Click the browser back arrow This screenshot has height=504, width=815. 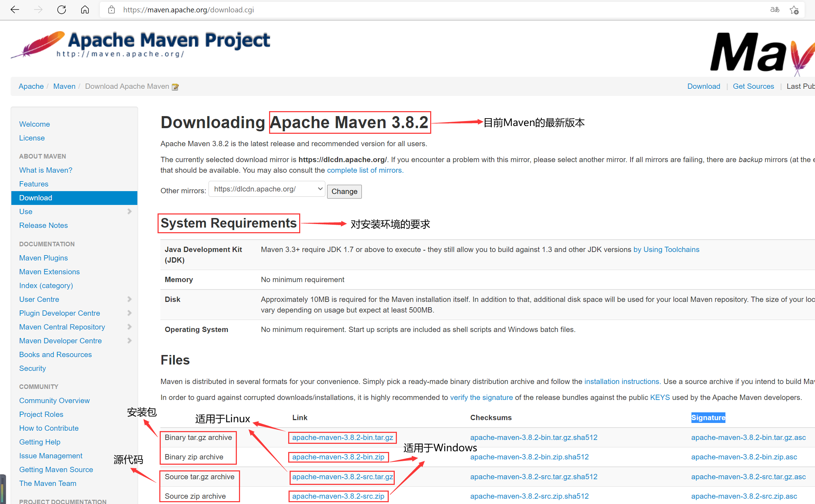15,10
